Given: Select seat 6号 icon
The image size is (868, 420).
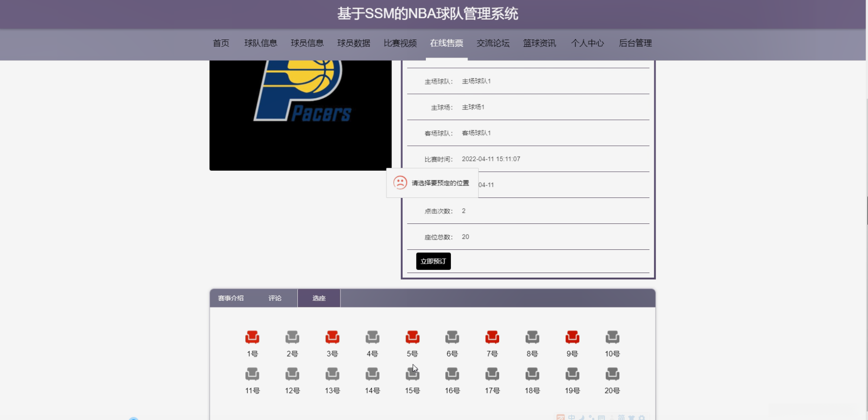Looking at the screenshot, I should coord(452,337).
